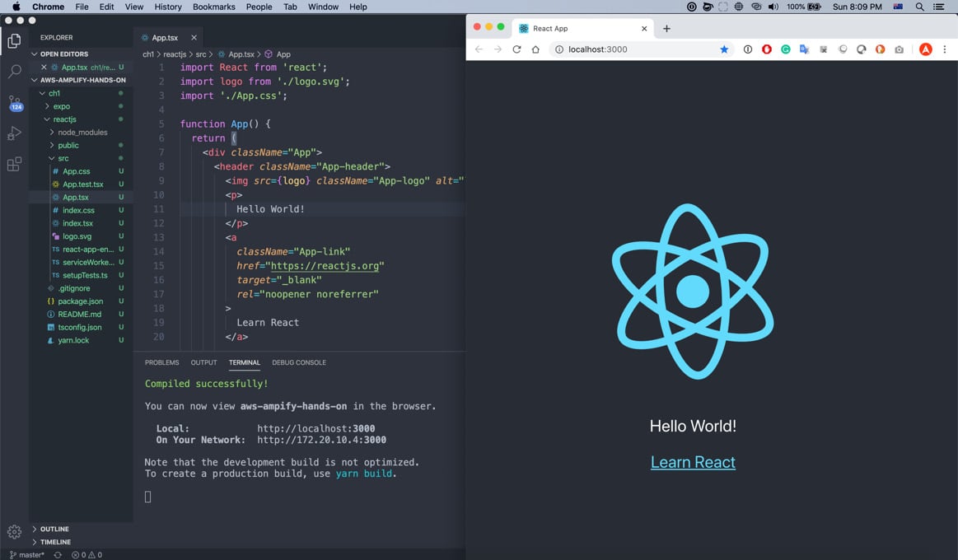Image resolution: width=958 pixels, height=560 pixels.
Task: Open package.json in the explorer
Action: 80,301
